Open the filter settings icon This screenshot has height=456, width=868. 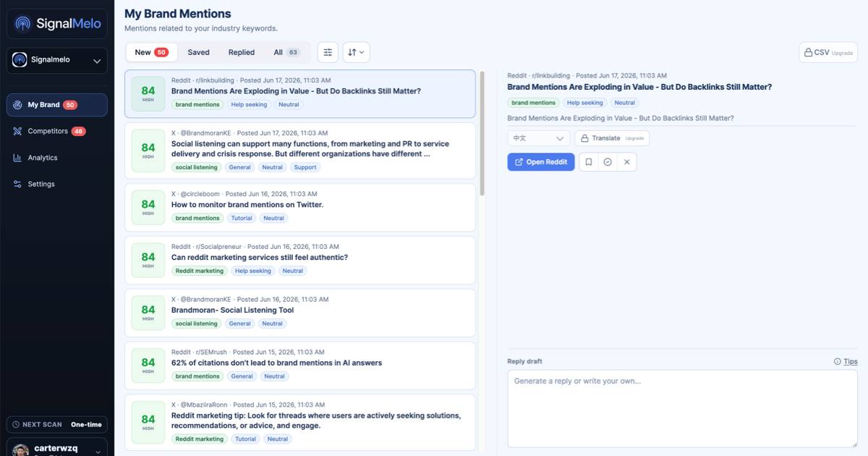328,52
